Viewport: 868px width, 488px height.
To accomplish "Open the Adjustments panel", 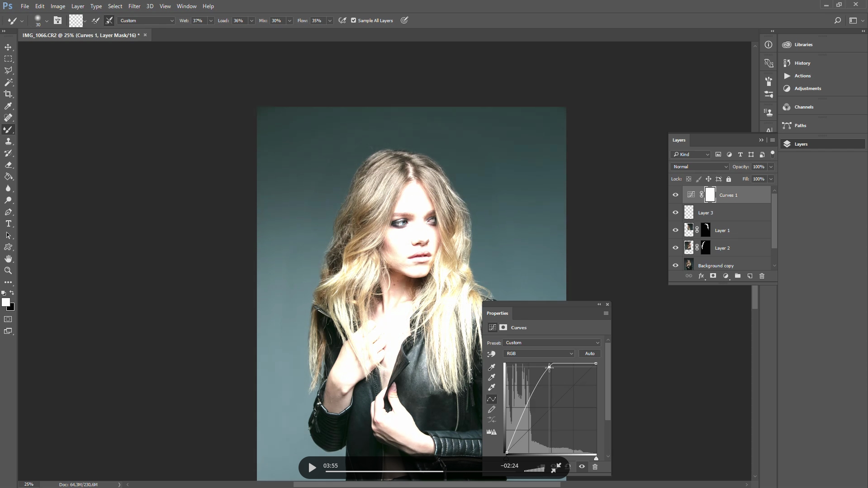I will pos(807,89).
